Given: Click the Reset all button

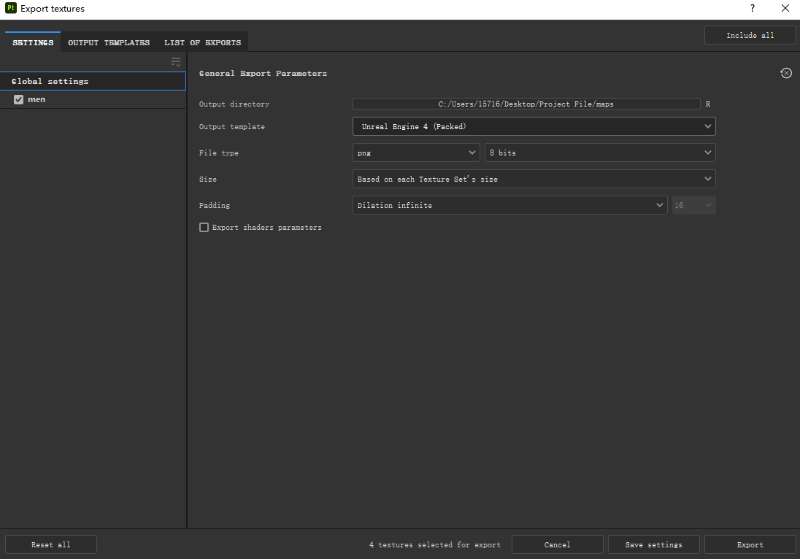Looking at the screenshot, I should click(x=51, y=545).
